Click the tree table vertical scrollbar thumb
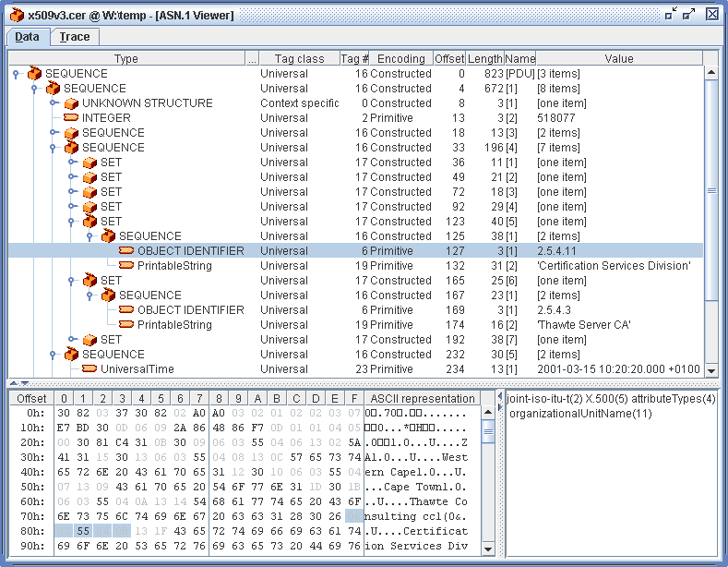The image size is (728, 567). (x=711, y=190)
